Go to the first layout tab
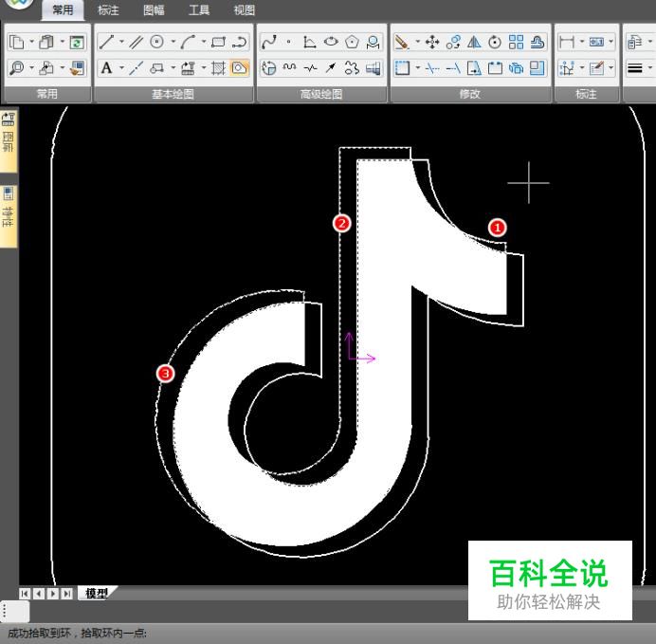 pos(25,594)
